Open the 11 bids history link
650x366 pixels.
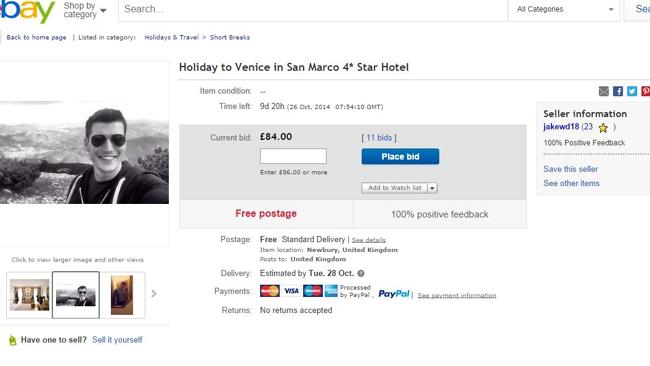(x=379, y=138)
